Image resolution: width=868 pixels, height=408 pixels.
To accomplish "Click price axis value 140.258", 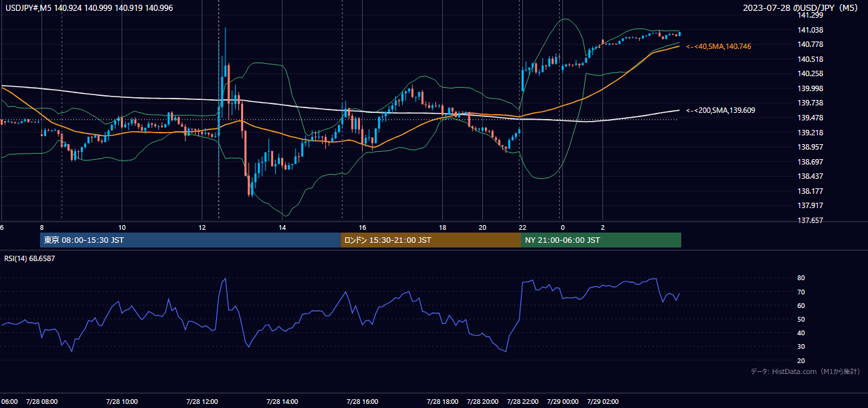I will [x=811, y=73].
